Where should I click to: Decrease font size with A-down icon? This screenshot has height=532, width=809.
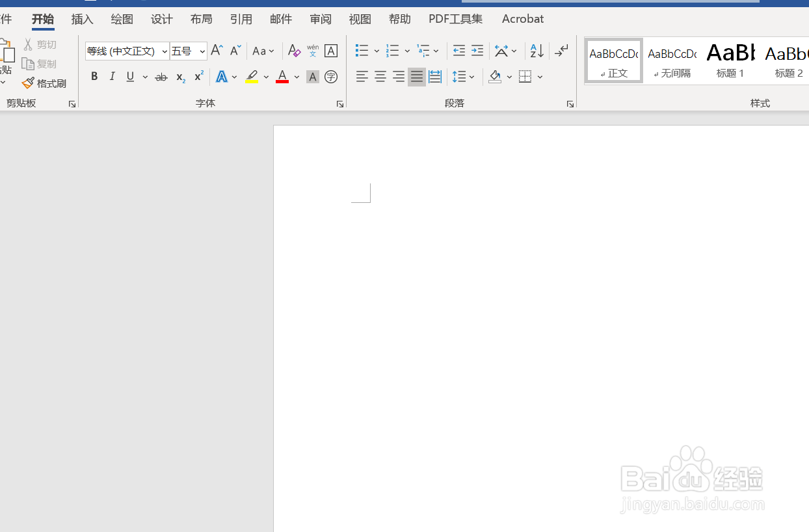pos(235,51)
